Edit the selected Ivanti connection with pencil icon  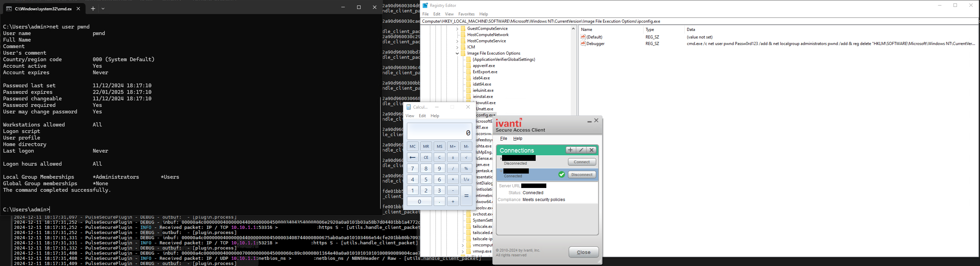(581, 150)
